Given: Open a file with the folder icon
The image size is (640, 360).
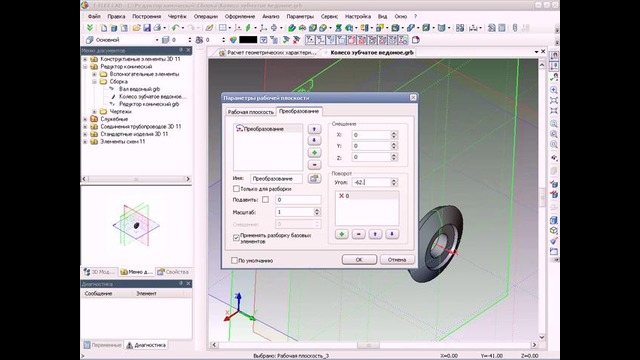Looking at the screenshot, I should (136, 28).
